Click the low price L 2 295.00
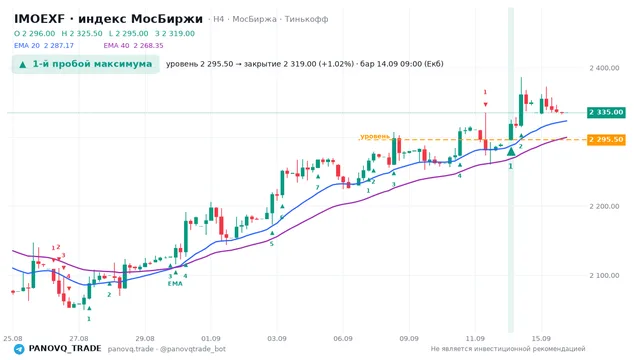The width and height of the screenshot is (640, 360). (129, 33)
